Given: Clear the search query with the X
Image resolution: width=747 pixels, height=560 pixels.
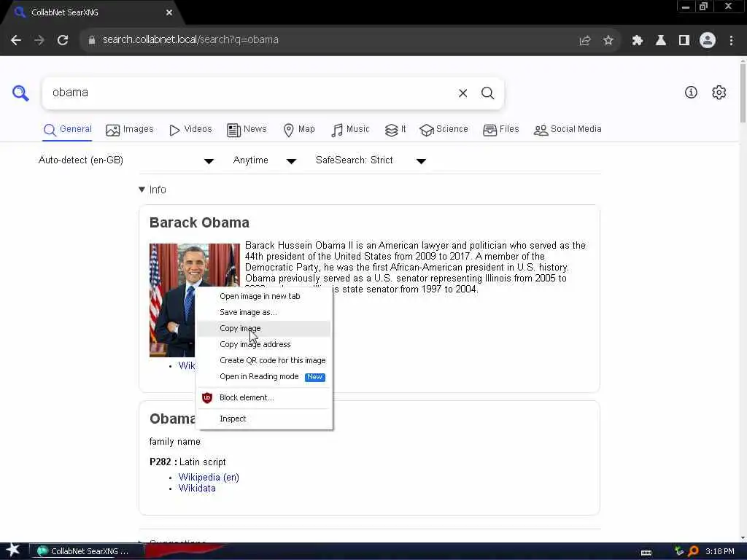Looking at the screenshot, I should pos(462,93).
